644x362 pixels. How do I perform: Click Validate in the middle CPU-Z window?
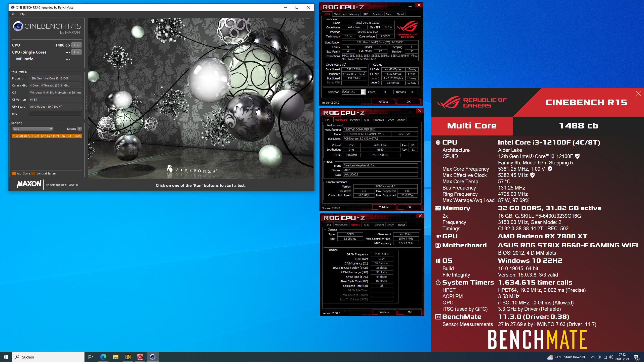[384, 207]
